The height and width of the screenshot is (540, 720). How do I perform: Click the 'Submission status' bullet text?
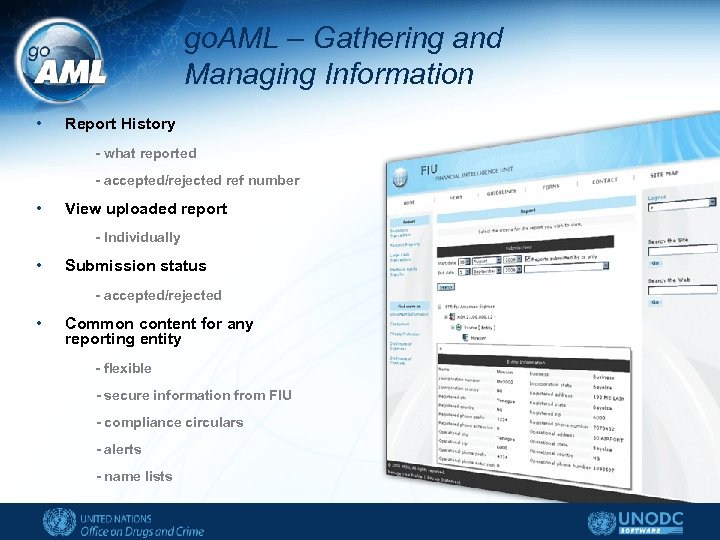point(135,265)
